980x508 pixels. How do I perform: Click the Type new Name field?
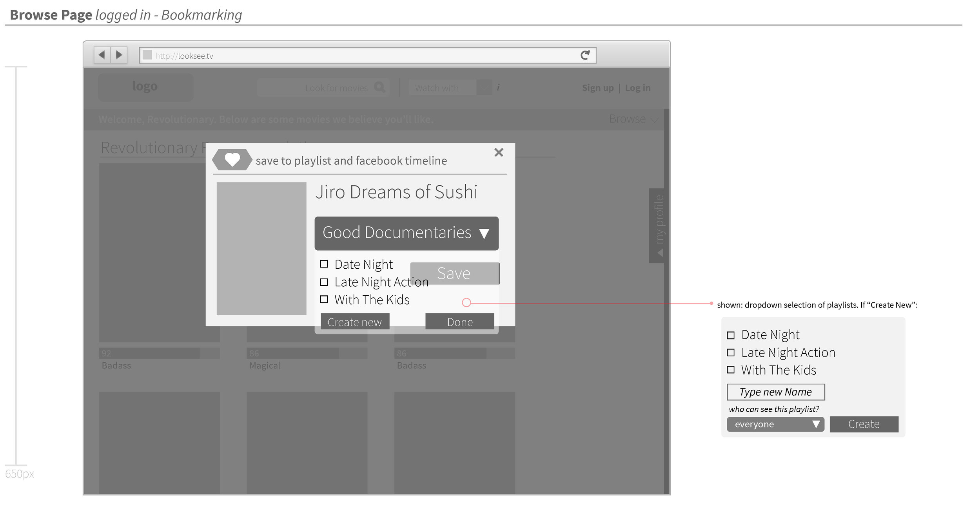776,392
